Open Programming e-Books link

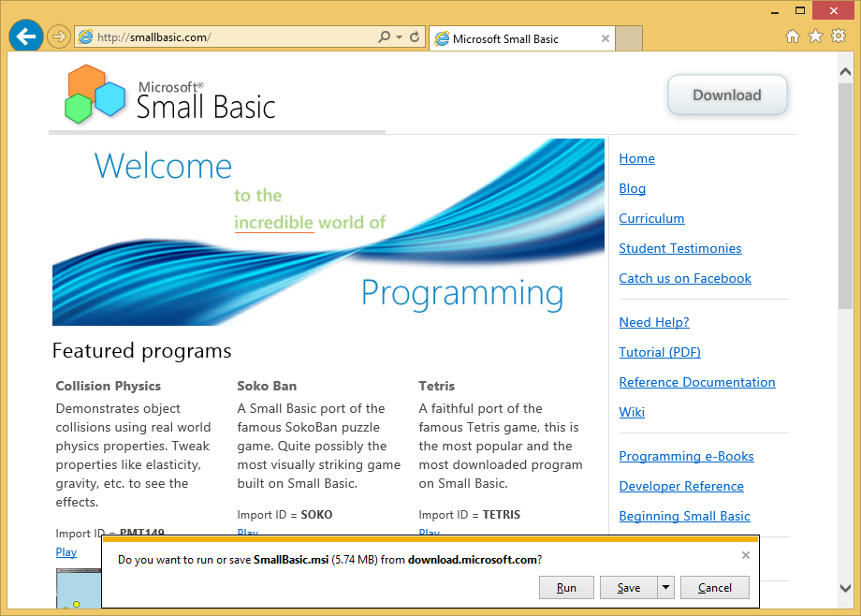(x=686, y=456)
